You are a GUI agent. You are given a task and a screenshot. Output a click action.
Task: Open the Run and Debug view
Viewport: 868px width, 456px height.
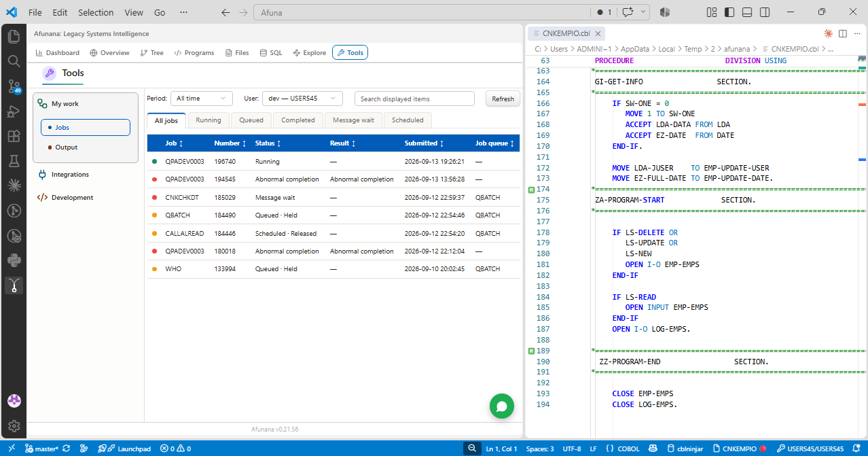[x=13, y=111]
